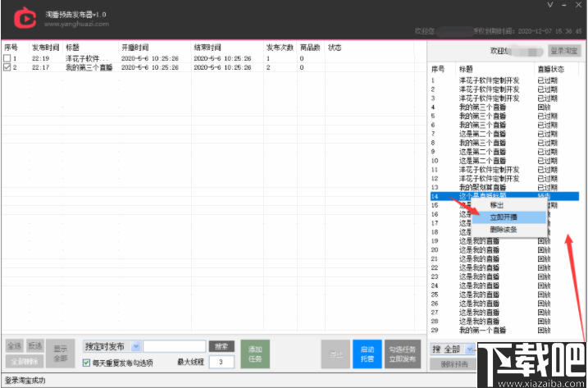Select preview row 4 我的第三个直播
This screenshot has height=388, width=588.
pyautogui.click(x=504, y=107)
